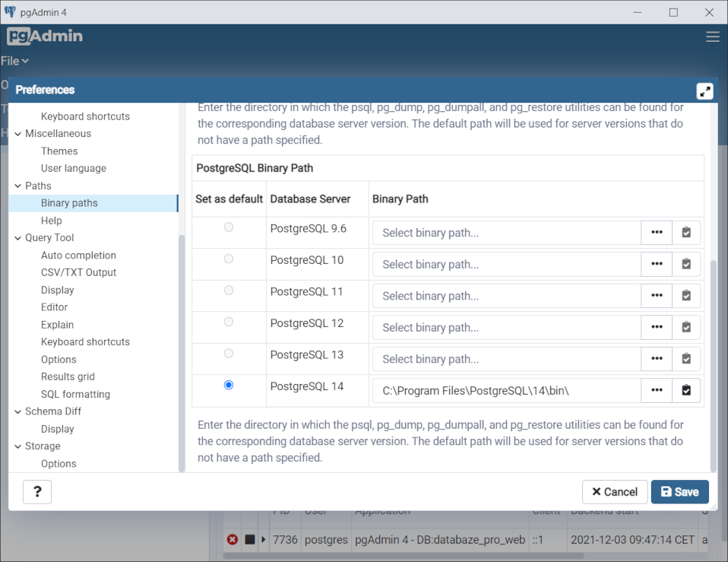The width and height of the screenshot is (728, 562).
Task: Maximize the Preferences dialog
Action: coord(704,91)
